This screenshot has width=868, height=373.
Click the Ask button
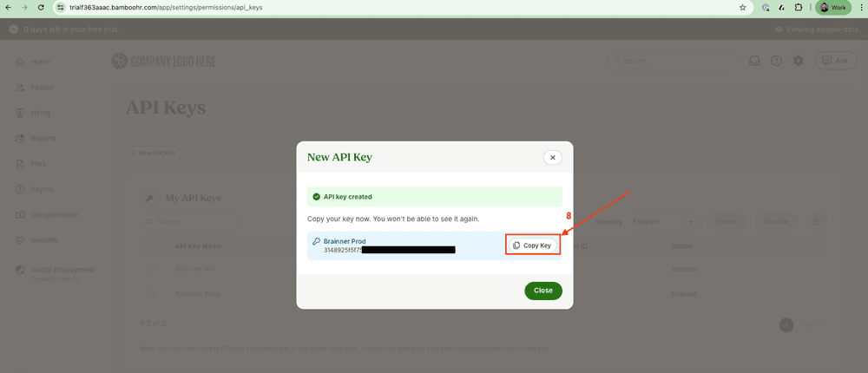pos(835,61)
